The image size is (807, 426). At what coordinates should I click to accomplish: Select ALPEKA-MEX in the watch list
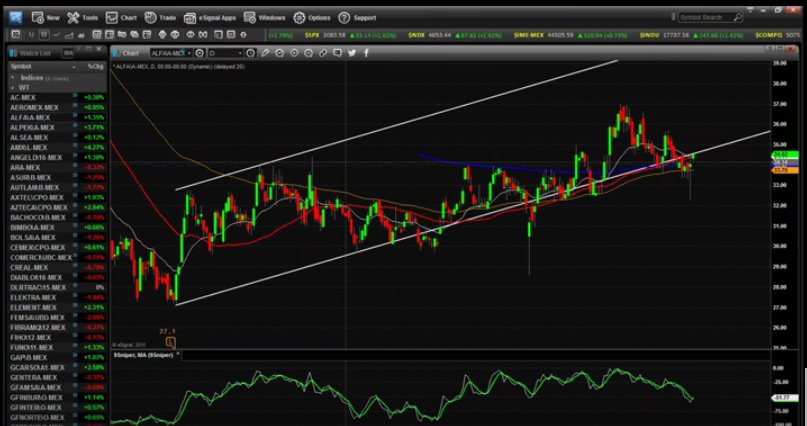(x=58, y=127)
